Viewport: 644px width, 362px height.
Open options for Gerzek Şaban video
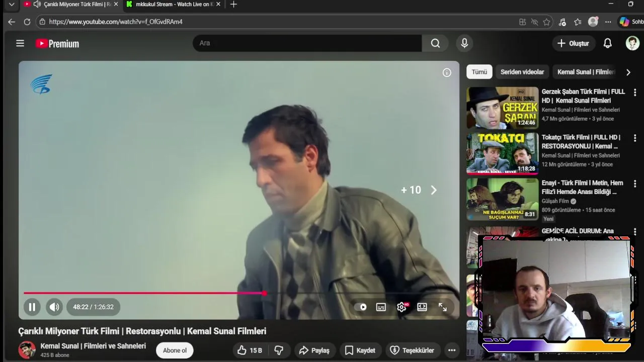(635, 93)
